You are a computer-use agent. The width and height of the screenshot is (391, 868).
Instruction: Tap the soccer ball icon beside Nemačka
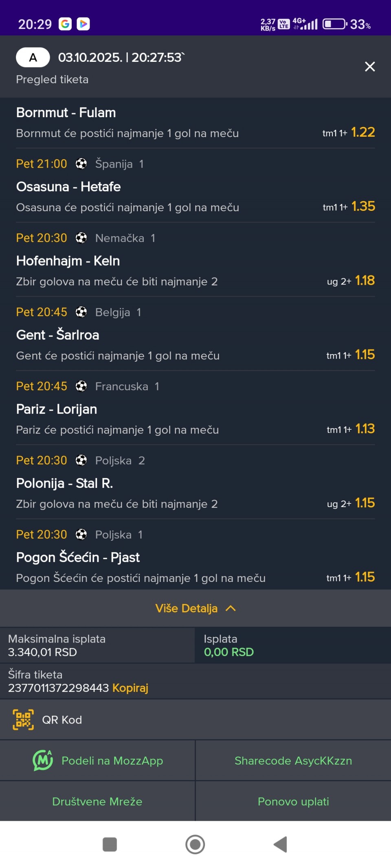point(81,238)
